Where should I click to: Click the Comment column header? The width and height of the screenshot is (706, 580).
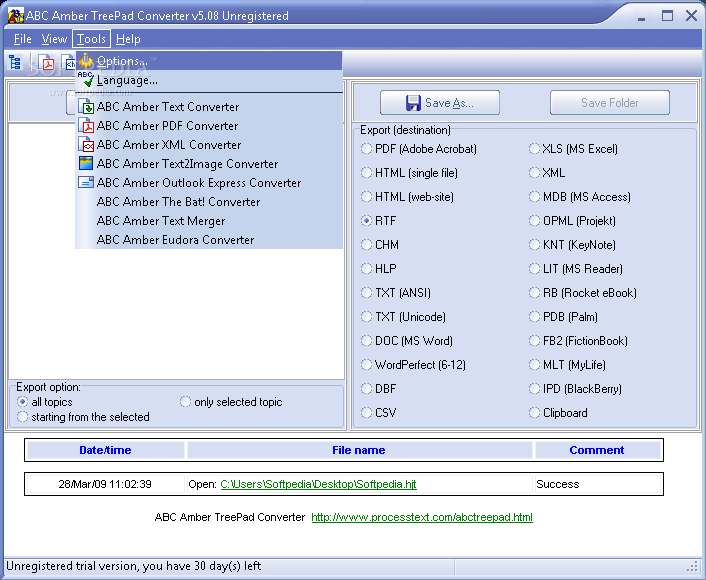click(x=597, y=450)
